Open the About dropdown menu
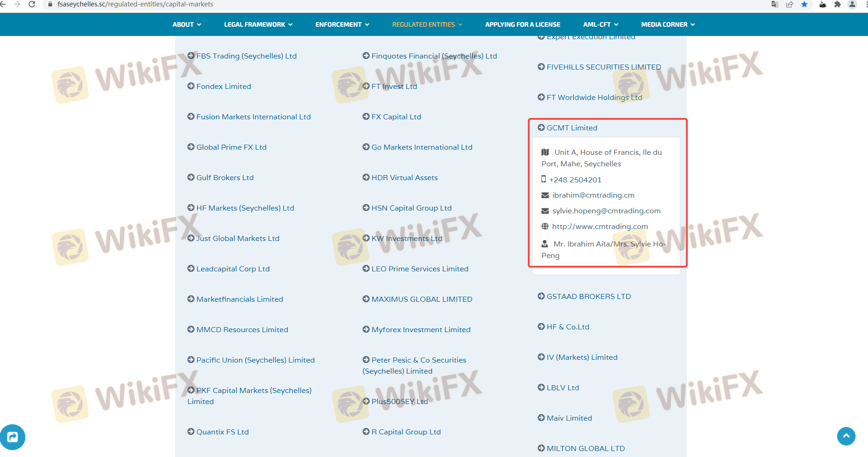The width and height of the screenshot is (868, 457). [187, 24]
